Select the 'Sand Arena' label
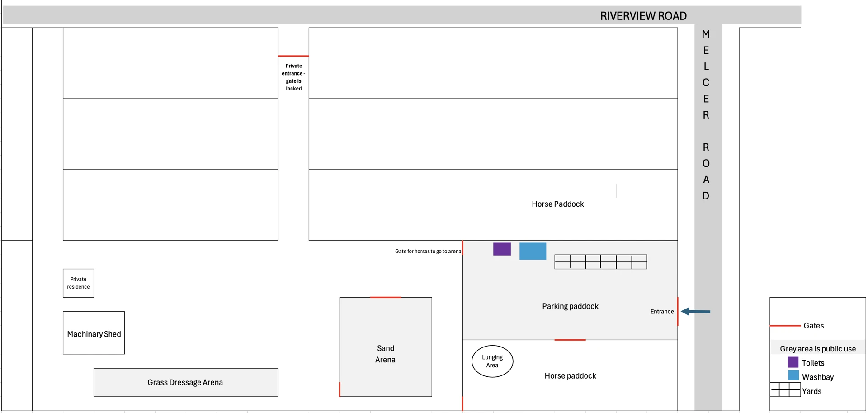Viewport: 868px width, 413px height. [x=385, y=354]
